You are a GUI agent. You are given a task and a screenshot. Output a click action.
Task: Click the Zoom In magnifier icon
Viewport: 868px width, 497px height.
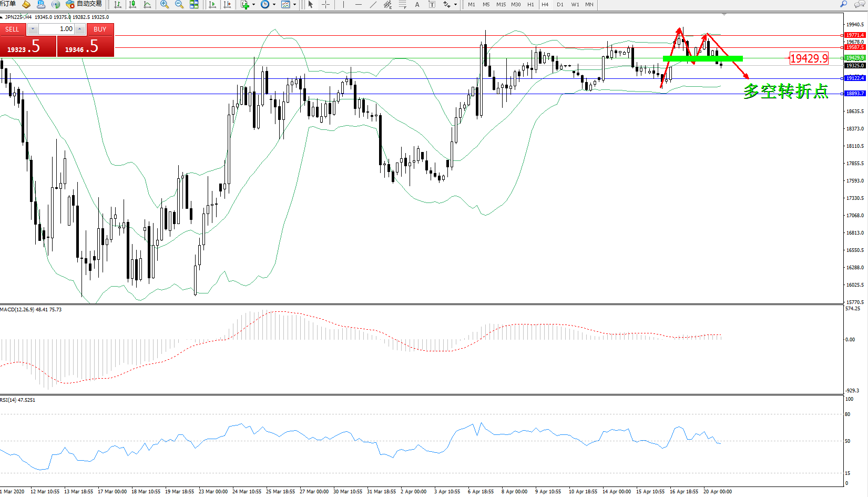click(165, 5)
